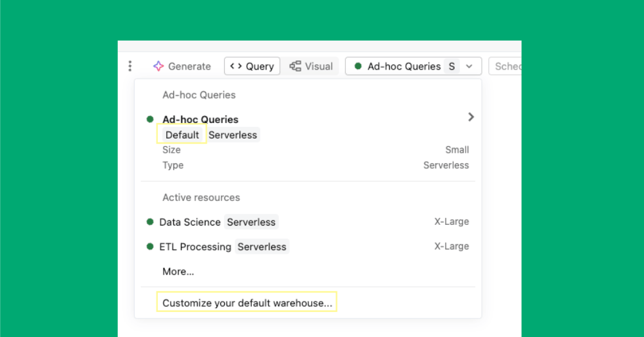Collapse the Ad-hoc Queries warehouse dropdown

(469, 66)
